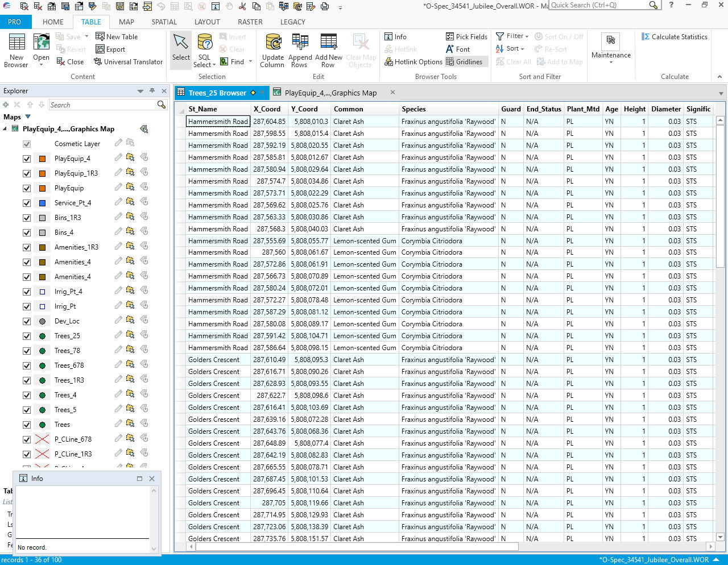Collapse the ribbon with the chevron
Screen dimensions: 728x565
719,77
